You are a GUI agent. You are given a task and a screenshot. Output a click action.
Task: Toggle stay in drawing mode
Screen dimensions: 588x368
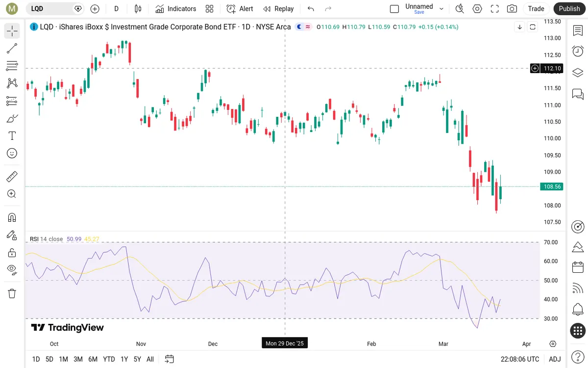12,235
